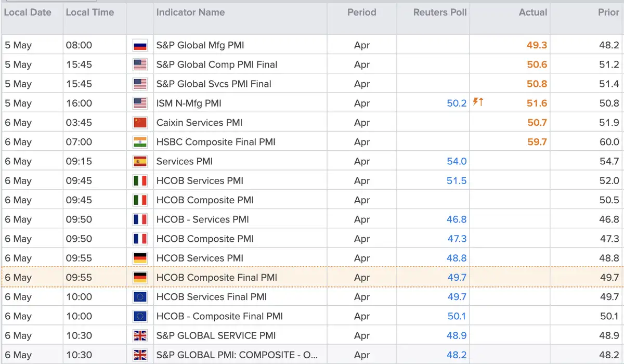The height and width of the screenshot is (364, 624).
Task: Click the Actual value 51.6
Action: click(537, 103)
